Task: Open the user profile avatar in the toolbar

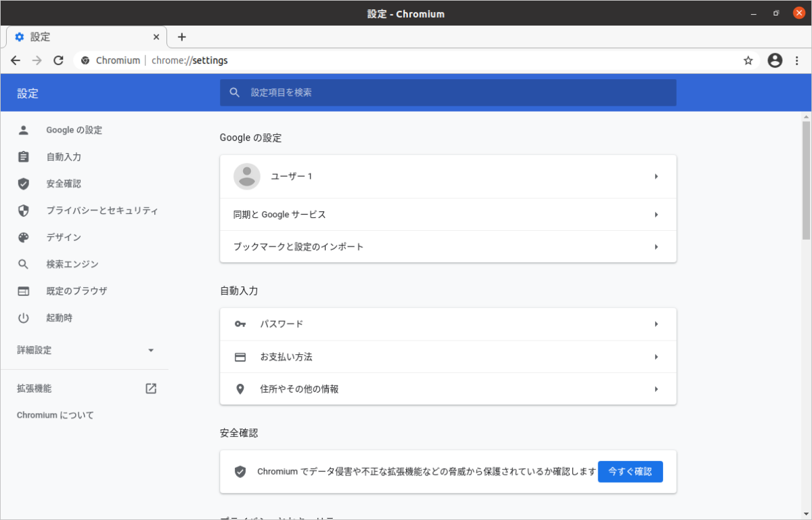Action: (x=775, y=60)
